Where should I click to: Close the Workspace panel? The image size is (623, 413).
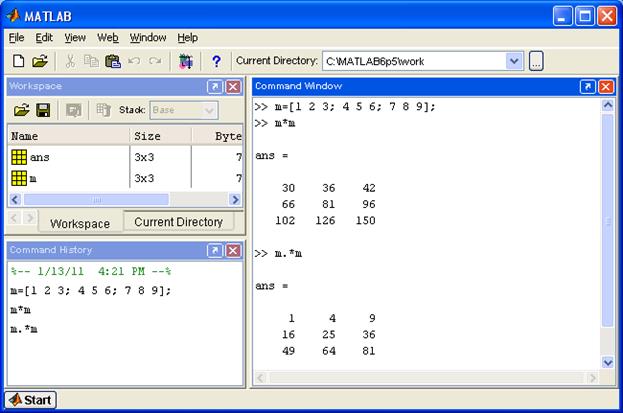coord(232,87)
